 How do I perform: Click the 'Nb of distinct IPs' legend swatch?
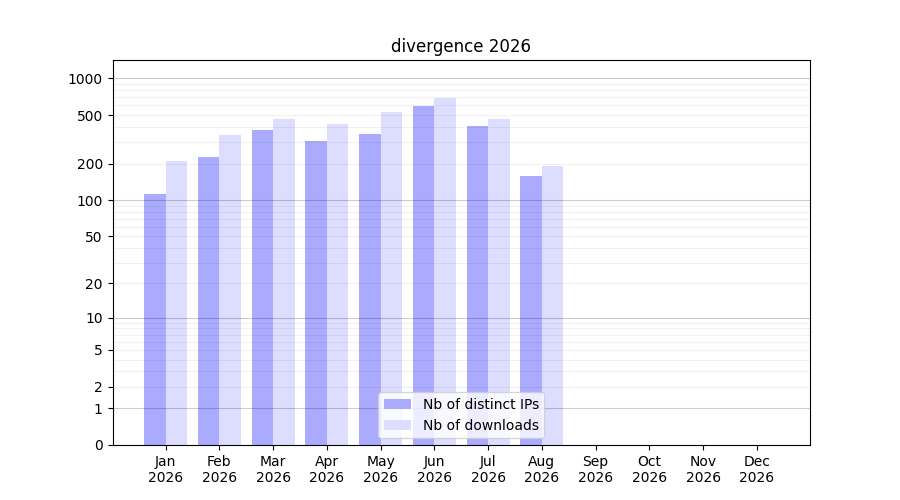397,404
